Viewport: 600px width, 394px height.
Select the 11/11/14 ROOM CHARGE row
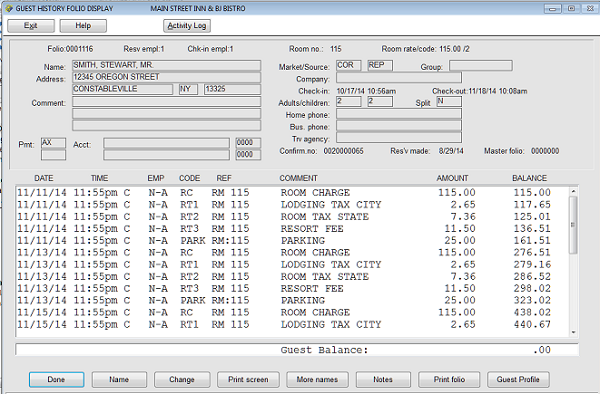point(293,192)
